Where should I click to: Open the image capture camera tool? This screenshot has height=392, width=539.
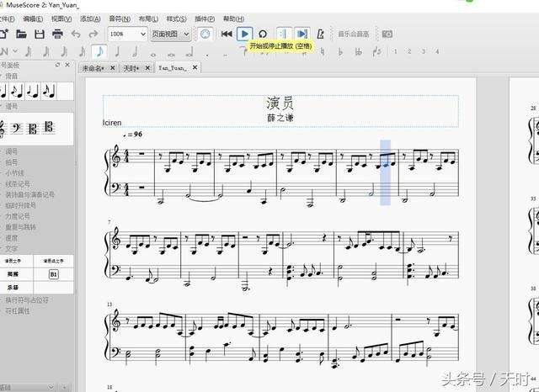[x=387, y=34]
